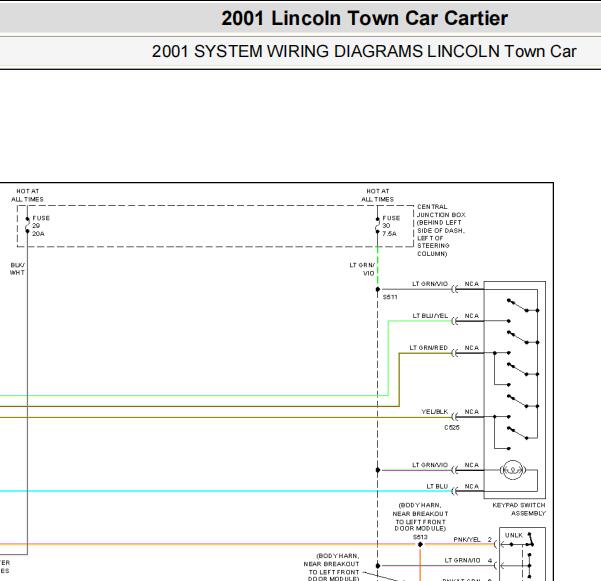Click the LT BLU wire label near lamp

click(x=437, y=485)
